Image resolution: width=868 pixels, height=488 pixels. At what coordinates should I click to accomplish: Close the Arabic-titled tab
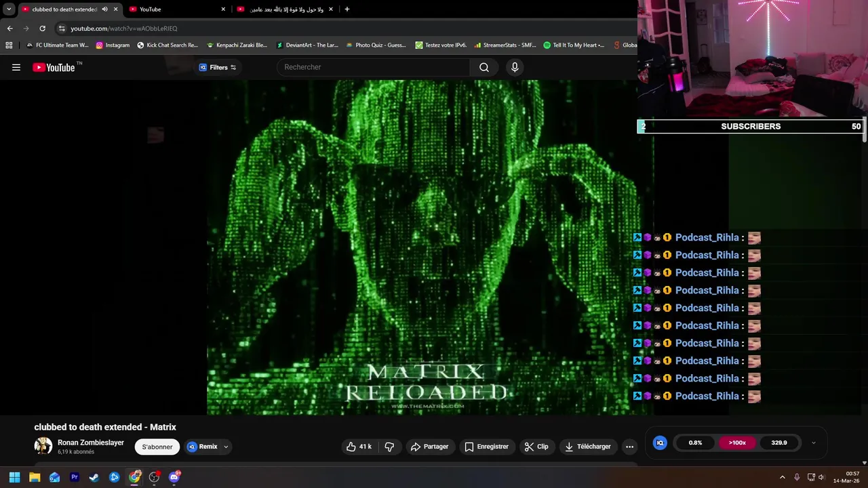pos(331,9)
